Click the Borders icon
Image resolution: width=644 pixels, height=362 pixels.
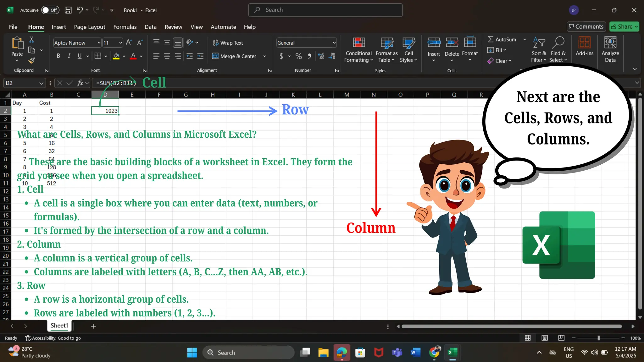(98, 56)
